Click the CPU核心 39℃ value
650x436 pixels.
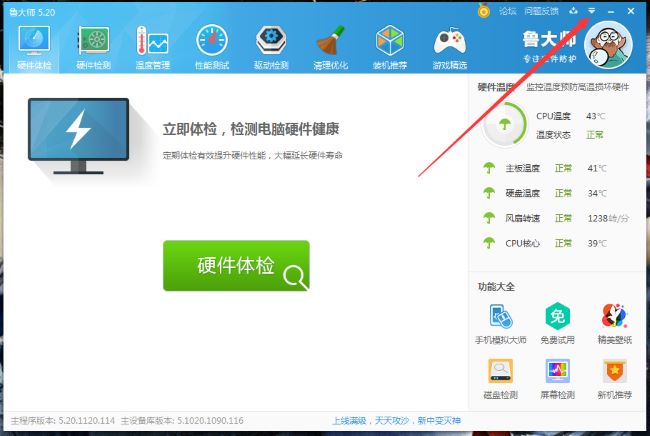(597, 243)
